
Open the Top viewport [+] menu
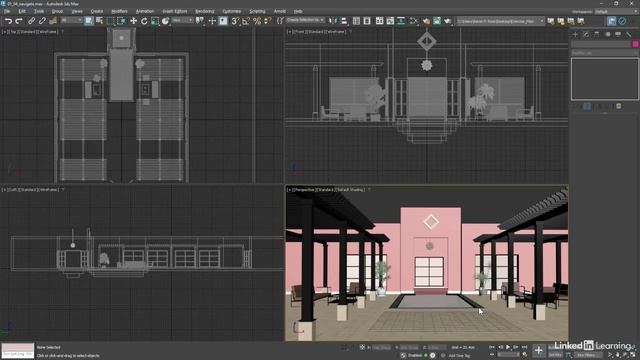click(4, 31)
